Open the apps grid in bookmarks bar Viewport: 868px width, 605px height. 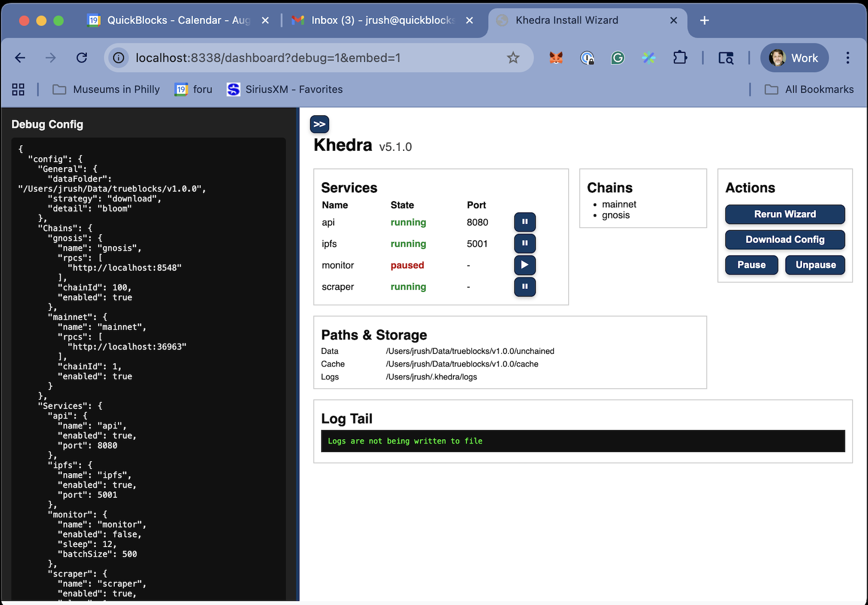pyautogui.click(x=18, y=89)
